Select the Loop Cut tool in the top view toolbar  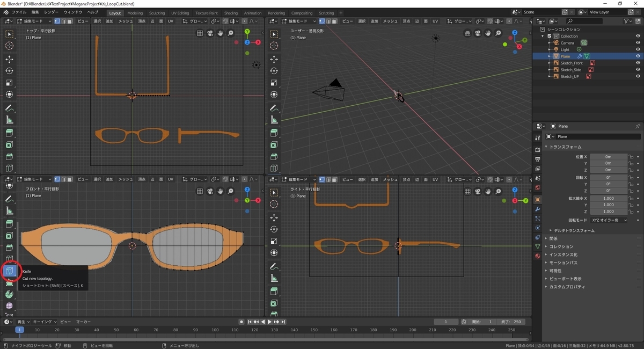9,168
